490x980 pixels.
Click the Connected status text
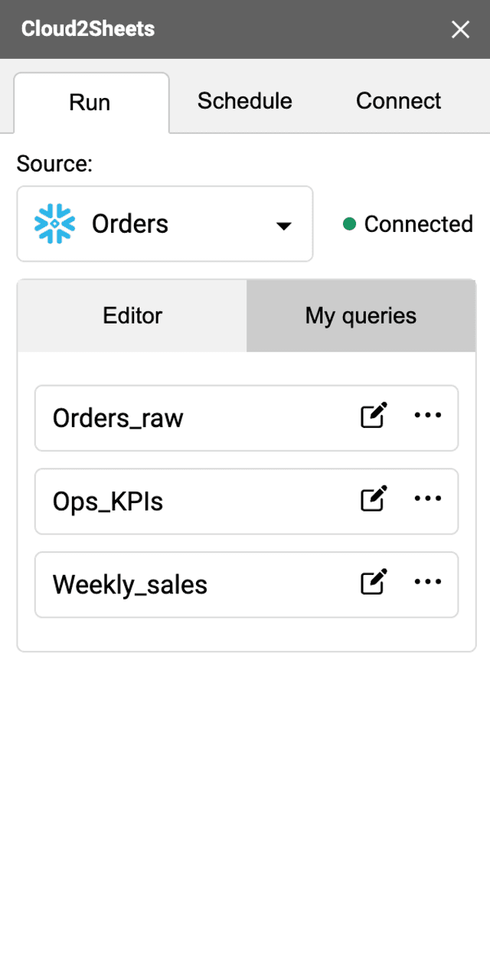(x=419, y=224)
